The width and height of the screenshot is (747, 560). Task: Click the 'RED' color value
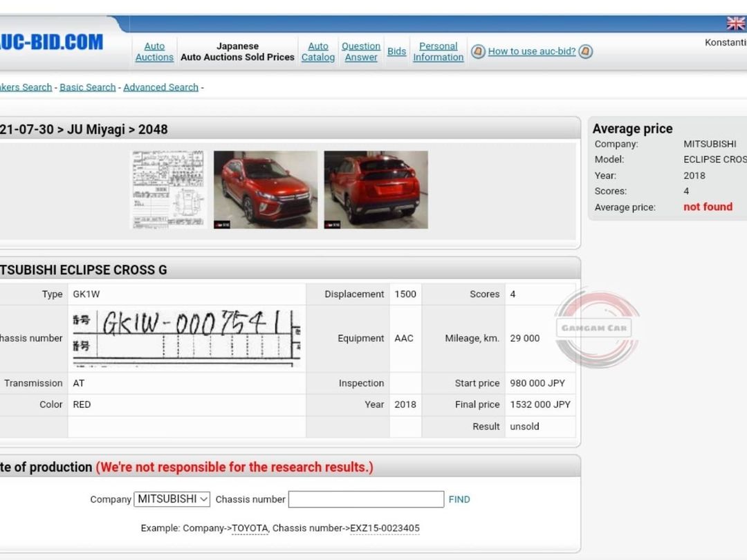click(x=82, y=404)
